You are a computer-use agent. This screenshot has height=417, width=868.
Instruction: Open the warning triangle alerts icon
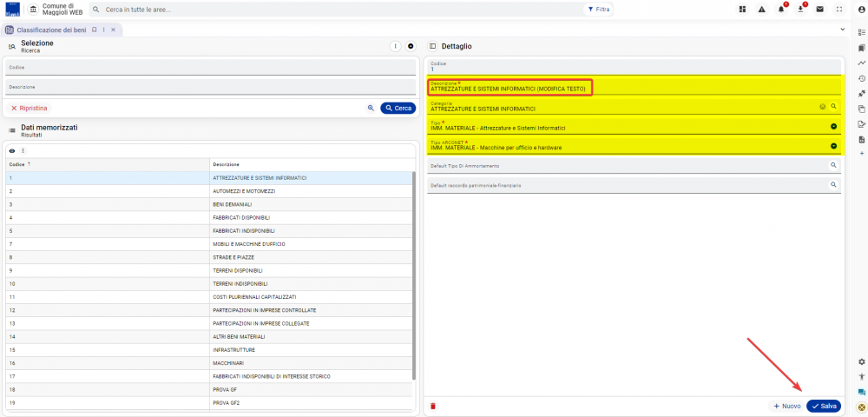click(x=762, y=10)
